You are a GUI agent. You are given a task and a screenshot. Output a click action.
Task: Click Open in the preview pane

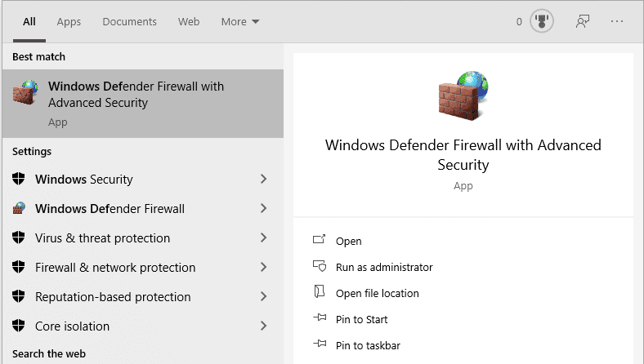pyautogui.click(x=349, y=242)
